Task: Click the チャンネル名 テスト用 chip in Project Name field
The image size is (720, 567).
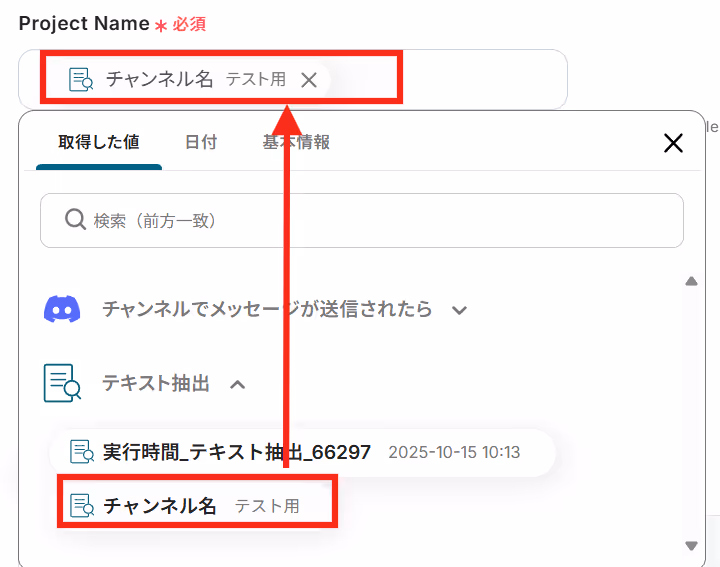Action: (192, 79)
